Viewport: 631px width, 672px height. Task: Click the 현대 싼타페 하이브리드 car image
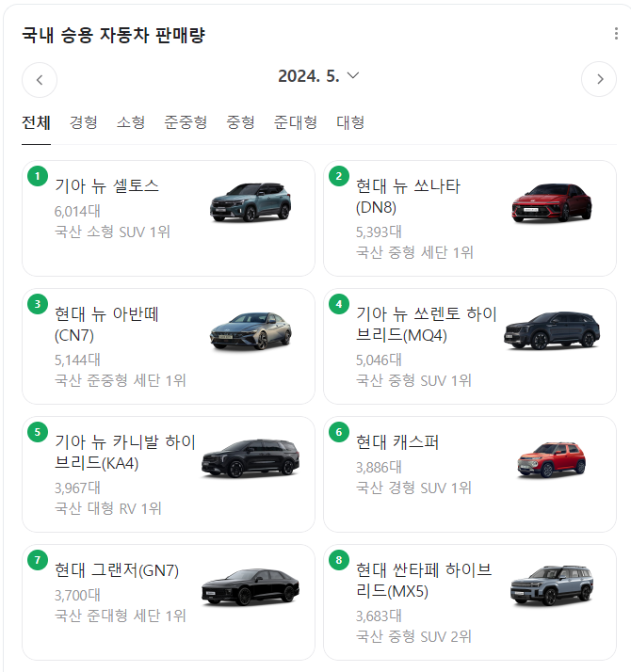click(551, 586)
